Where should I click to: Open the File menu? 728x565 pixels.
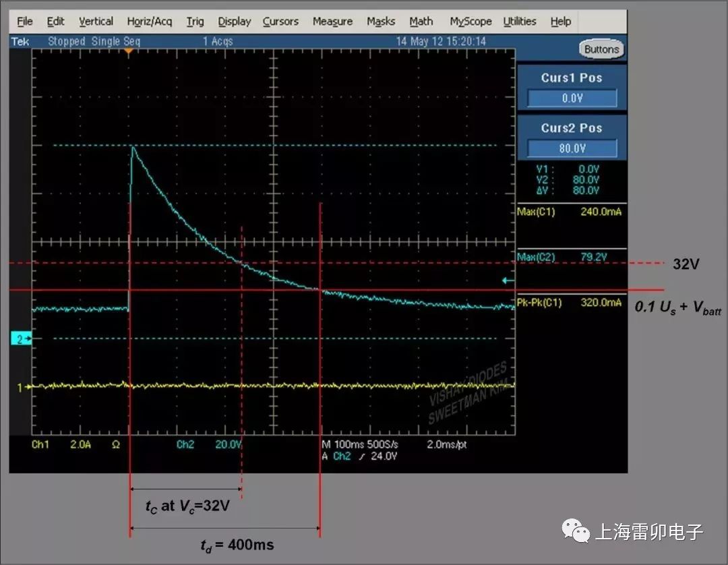click(25, 22)
